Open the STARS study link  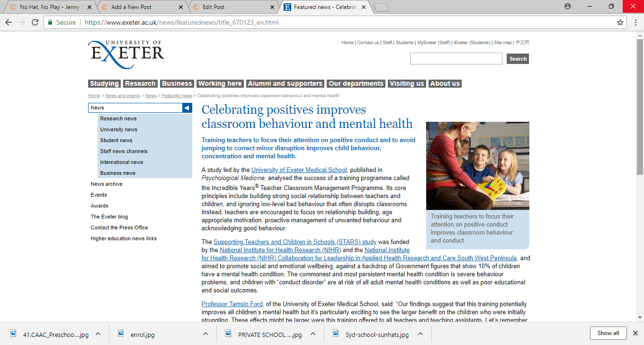pyautogui.click(x=295, y=242)
